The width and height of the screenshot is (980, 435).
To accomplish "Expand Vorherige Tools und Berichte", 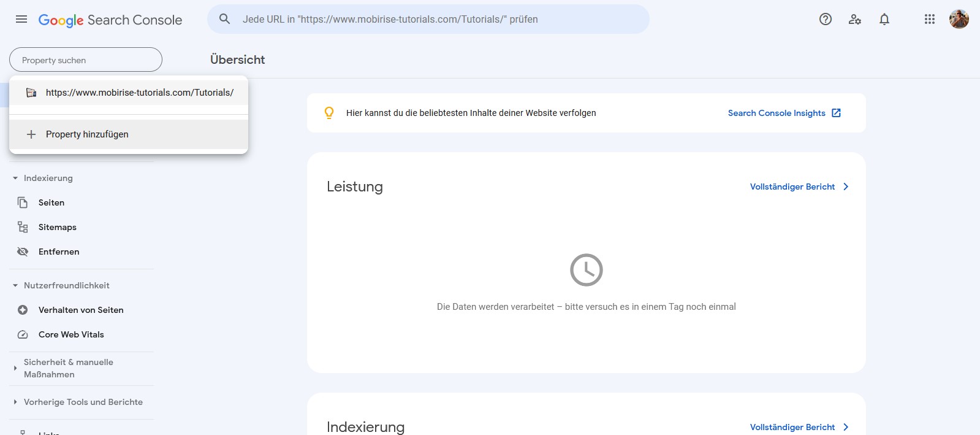I will 15,402.
